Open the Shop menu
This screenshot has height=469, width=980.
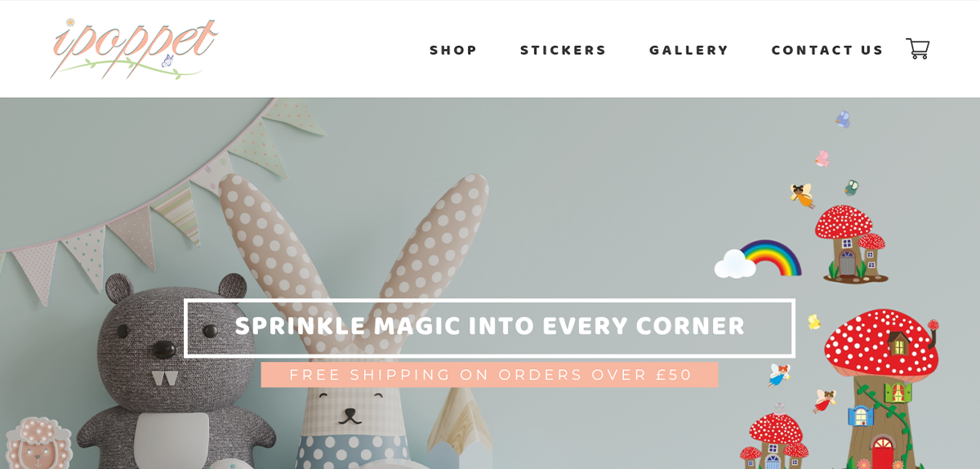pyautogui.click(x=453, y=50)
